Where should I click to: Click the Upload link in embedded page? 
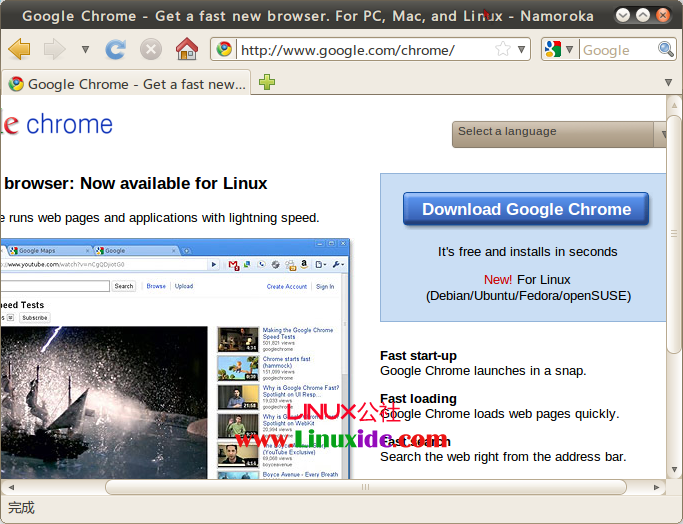tap(184, 286)
